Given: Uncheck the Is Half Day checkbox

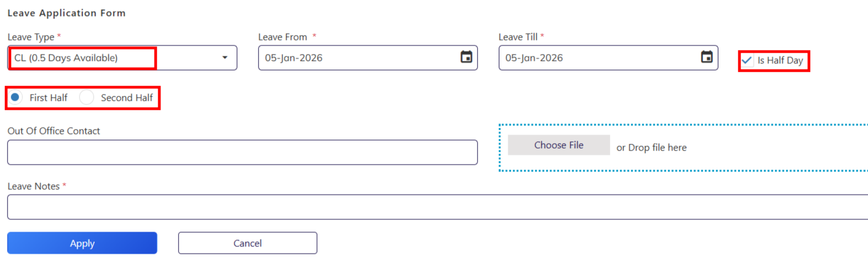Looking at the screenshot, I should click(x=747, y=60).
